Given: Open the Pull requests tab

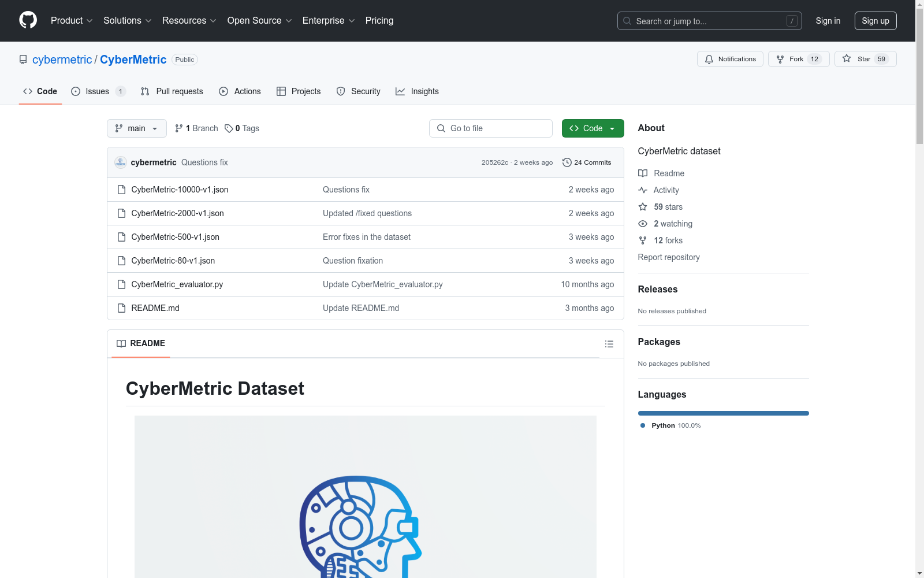Looking at the screenshot, I should pyautogui.click(x=172, y=91).
